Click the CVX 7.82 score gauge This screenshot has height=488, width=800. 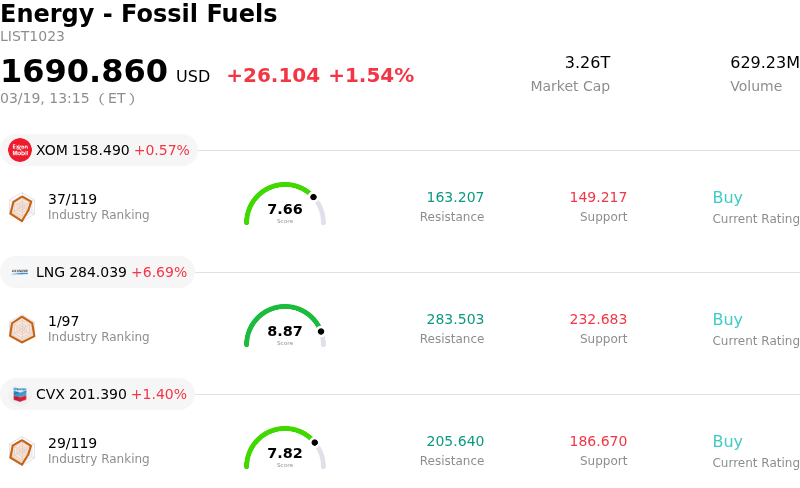285,450
